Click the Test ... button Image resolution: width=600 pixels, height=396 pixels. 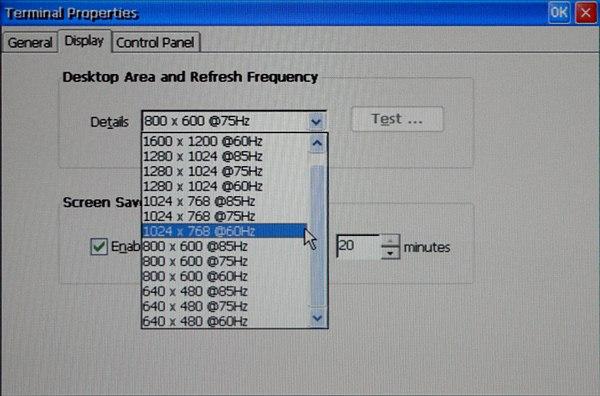point(397,119)
